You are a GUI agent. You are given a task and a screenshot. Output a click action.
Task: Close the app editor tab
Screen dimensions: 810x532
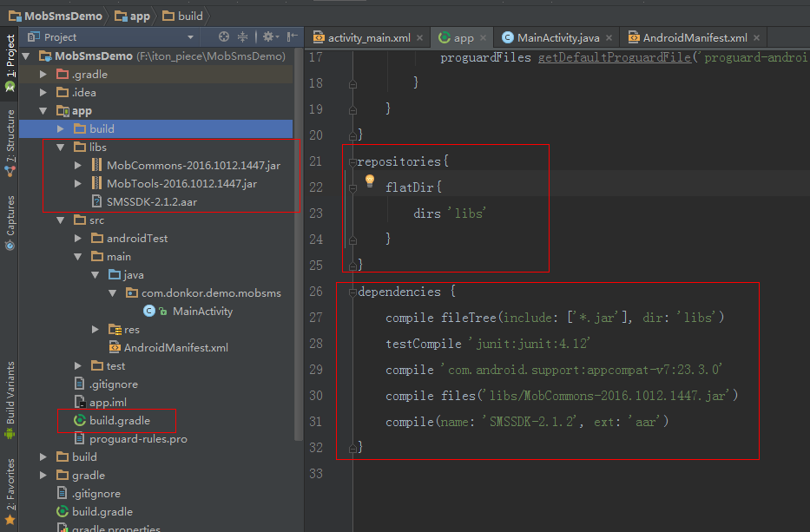point(483,37)
